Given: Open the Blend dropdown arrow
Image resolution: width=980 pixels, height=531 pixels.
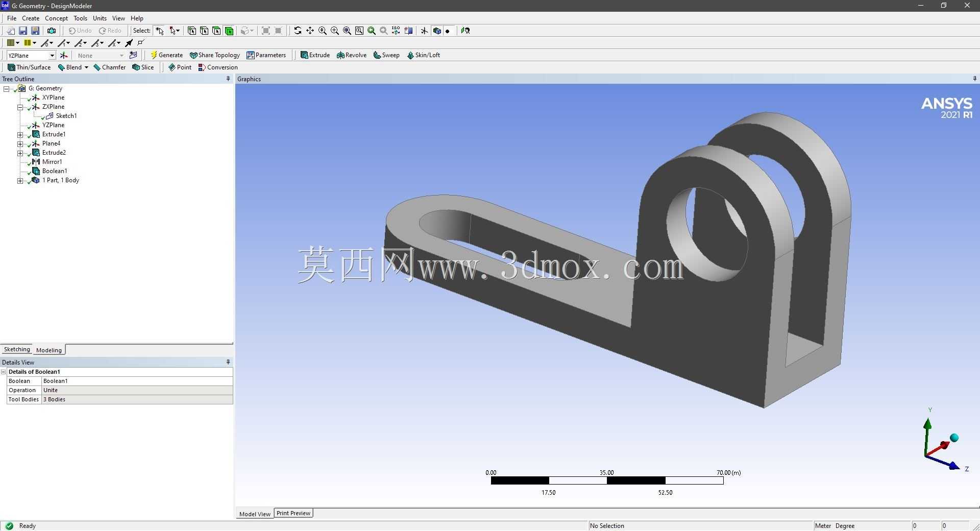Looking at the screenshot, I should [86, 67].
